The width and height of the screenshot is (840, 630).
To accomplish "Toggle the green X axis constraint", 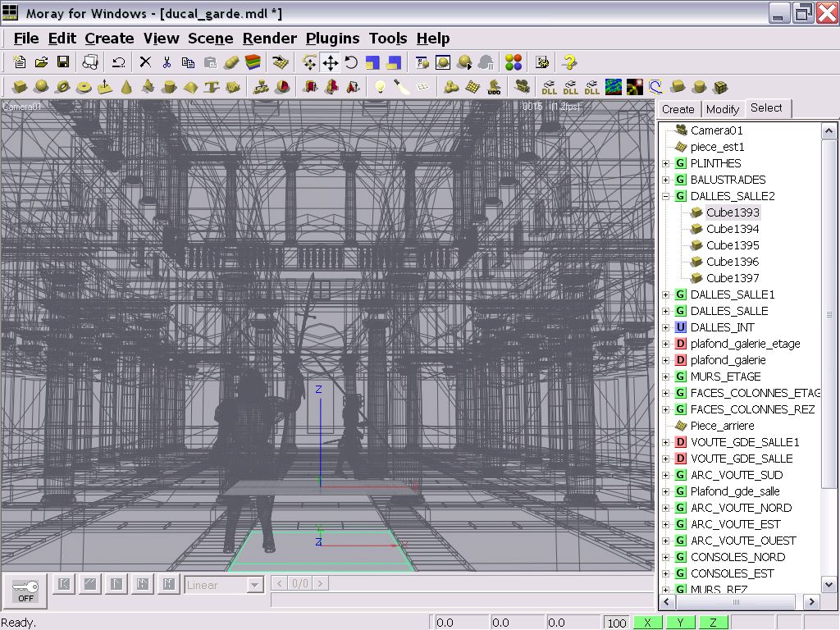I will (x=647, y=623).
